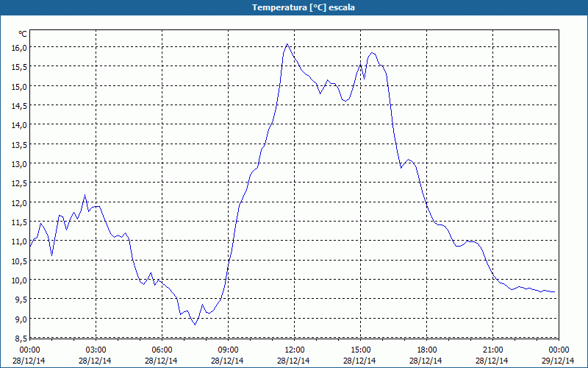Image resolution: width=588 pixels, height=368 pixels.
Task: Click the 15:00 time label
Action: click(x=361, y=350)
